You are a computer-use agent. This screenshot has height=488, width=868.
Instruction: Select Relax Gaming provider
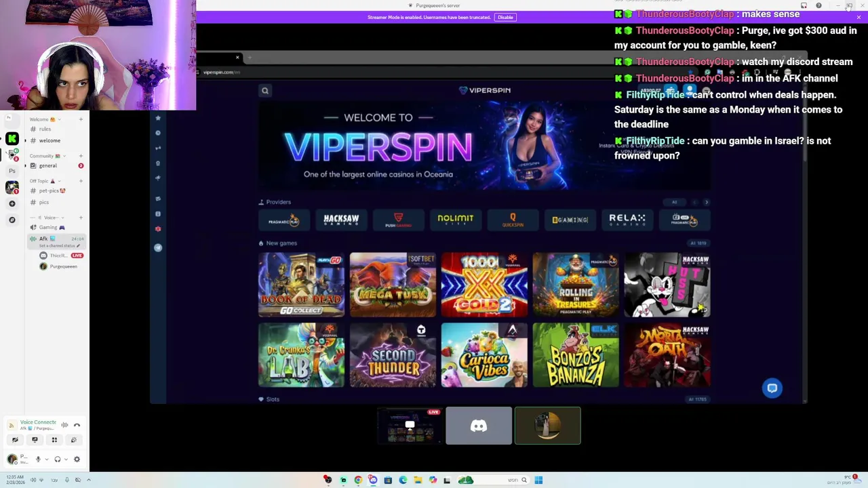click(627, 219)
